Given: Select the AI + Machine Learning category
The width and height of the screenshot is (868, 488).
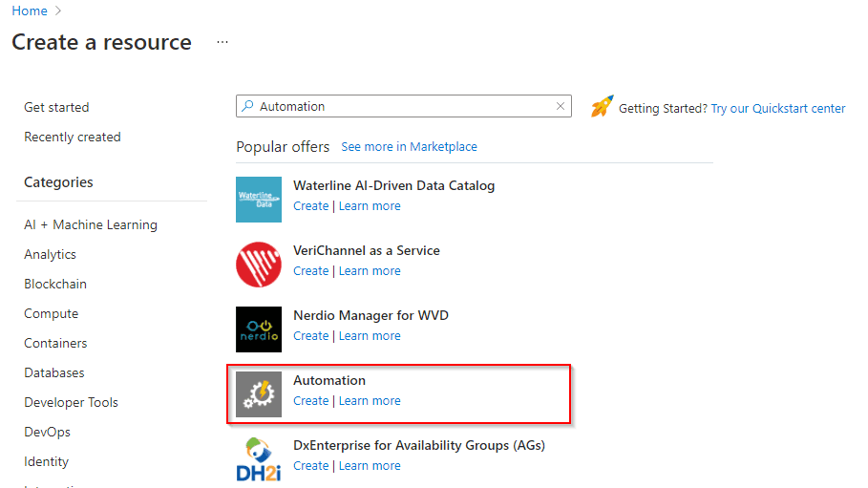Looking at the screenshot, I should coord(91,225).
